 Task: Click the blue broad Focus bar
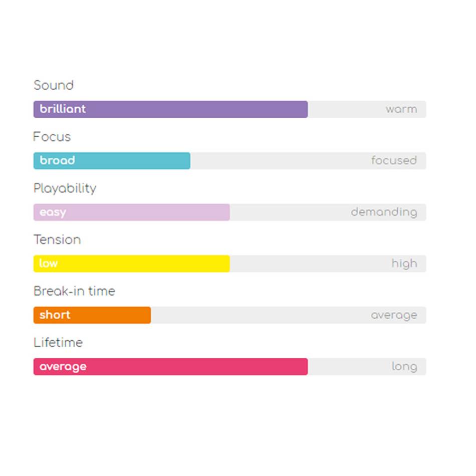point(112,161)
